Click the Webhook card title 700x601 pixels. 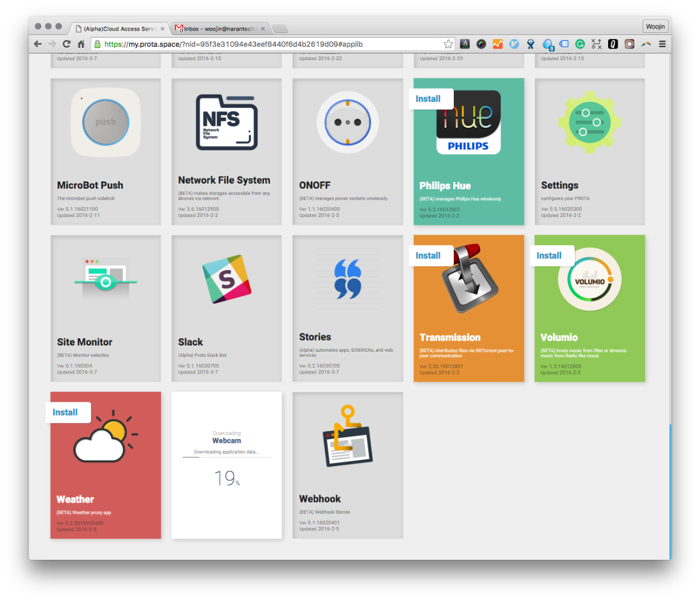tap(320, 499)
